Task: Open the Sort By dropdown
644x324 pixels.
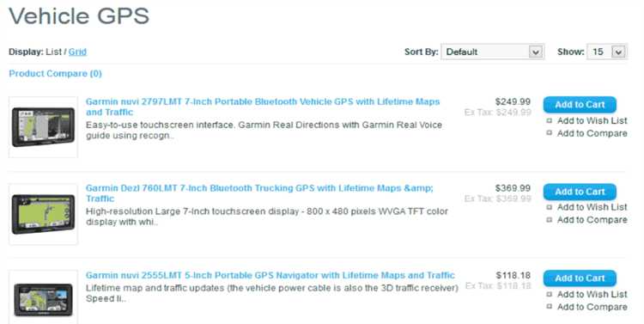Action: point(493,52)
